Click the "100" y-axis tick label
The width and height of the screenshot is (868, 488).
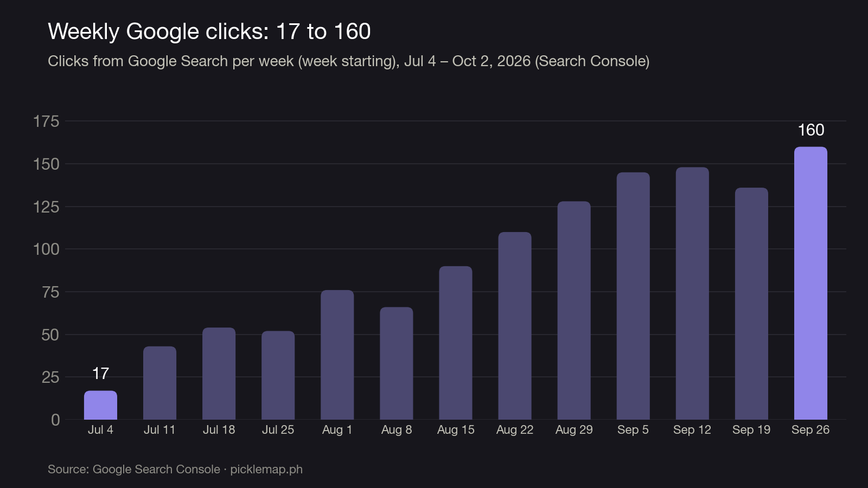coord(46,249)
